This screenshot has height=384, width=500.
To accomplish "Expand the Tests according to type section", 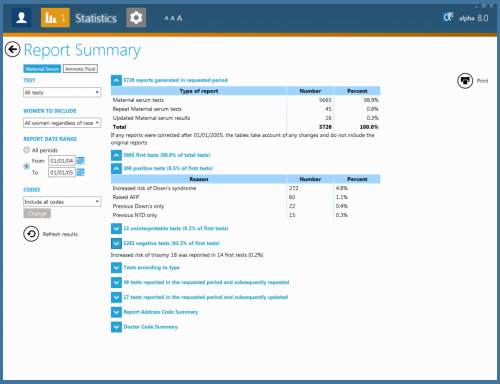I will click(116, 267).
